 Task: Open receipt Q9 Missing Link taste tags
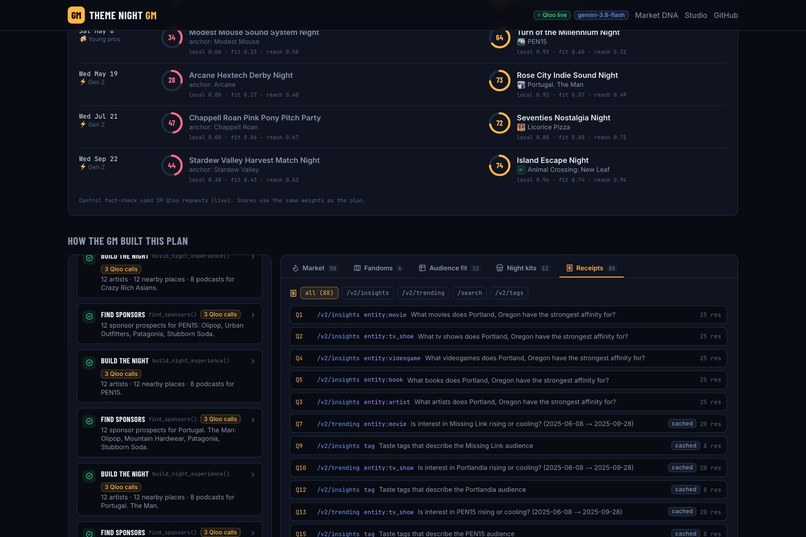(508, 446)
